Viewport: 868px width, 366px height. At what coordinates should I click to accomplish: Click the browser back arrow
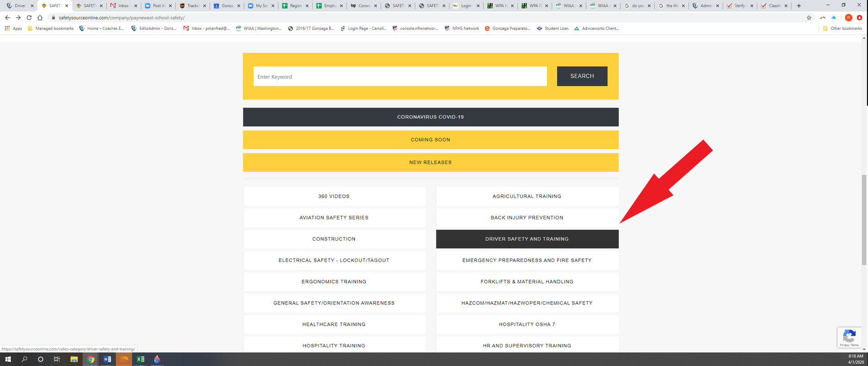tap(7, 18)
